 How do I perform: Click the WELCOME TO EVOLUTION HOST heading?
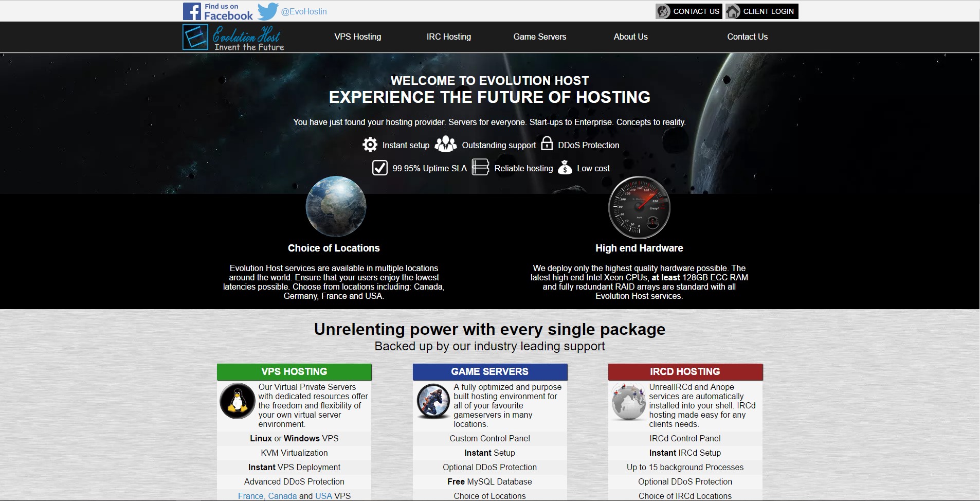(490, 81)
